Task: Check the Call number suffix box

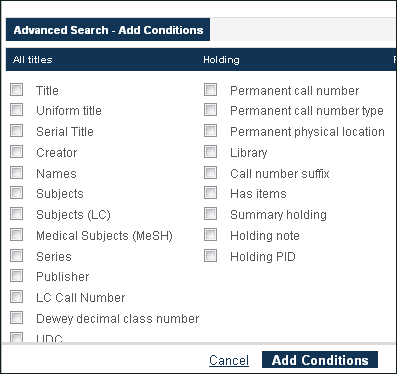Action: click(210, 173)
